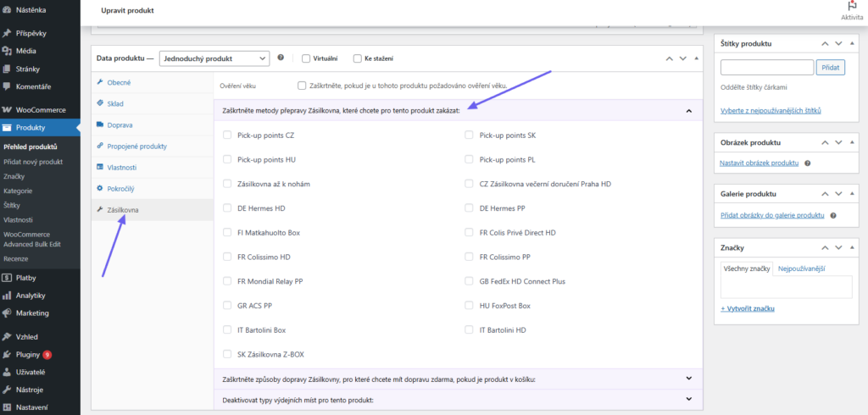Toggle the Štítky produktu panel triangle

(852, 43)
